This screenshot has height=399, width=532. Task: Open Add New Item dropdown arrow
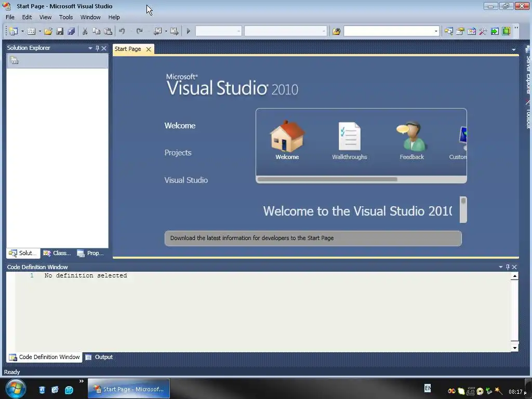pyautogui.click(x=39, y=31)
